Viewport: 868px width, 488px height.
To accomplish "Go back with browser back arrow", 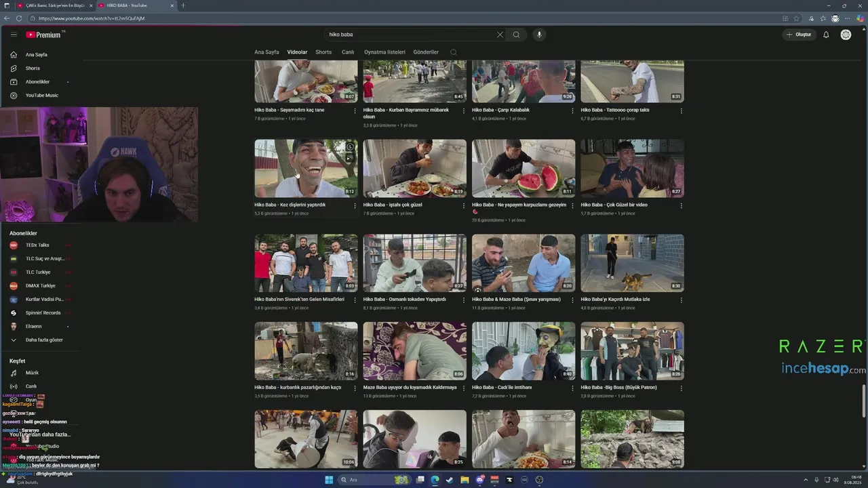I will pyautogui.click(x=7, y=18).
